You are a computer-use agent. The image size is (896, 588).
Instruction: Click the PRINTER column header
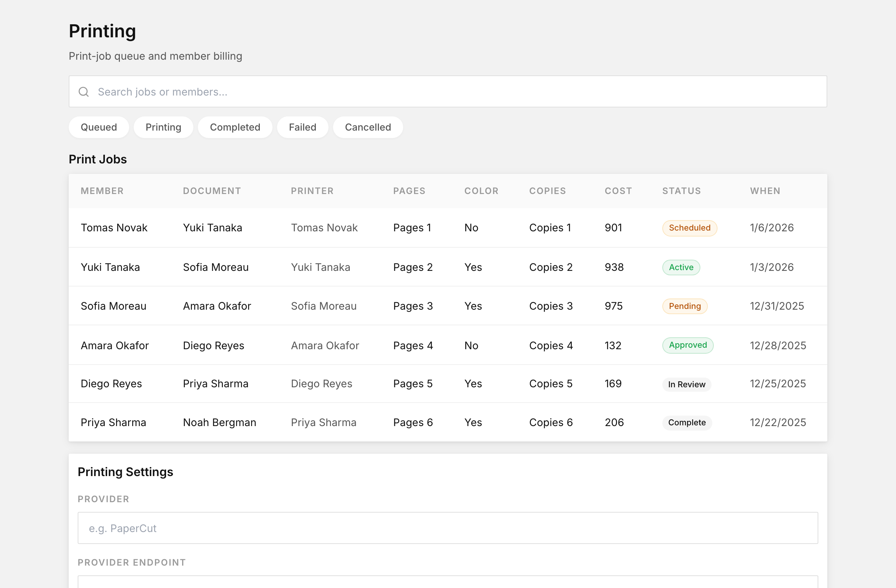pos(312,191)
